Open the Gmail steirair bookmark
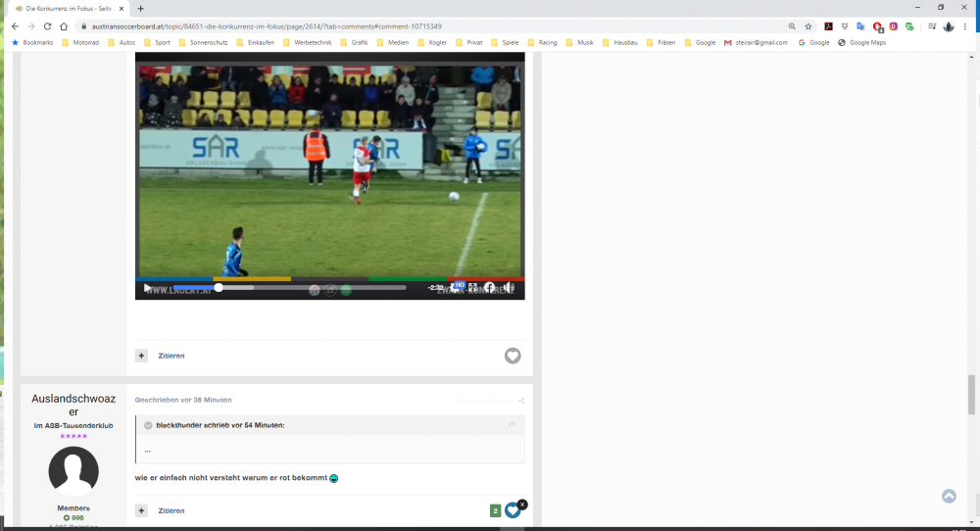This screenshot has width=980, height=531. point(756,42)
